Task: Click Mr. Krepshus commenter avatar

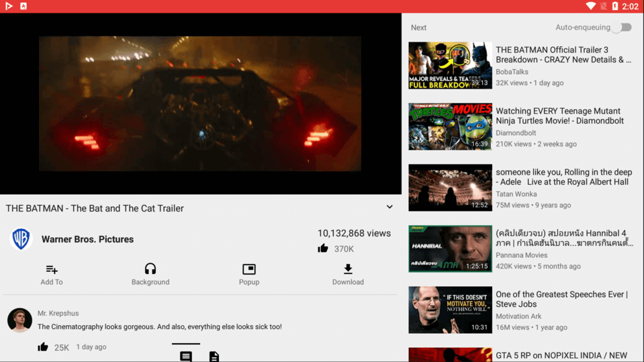Action: pos(20,320)
